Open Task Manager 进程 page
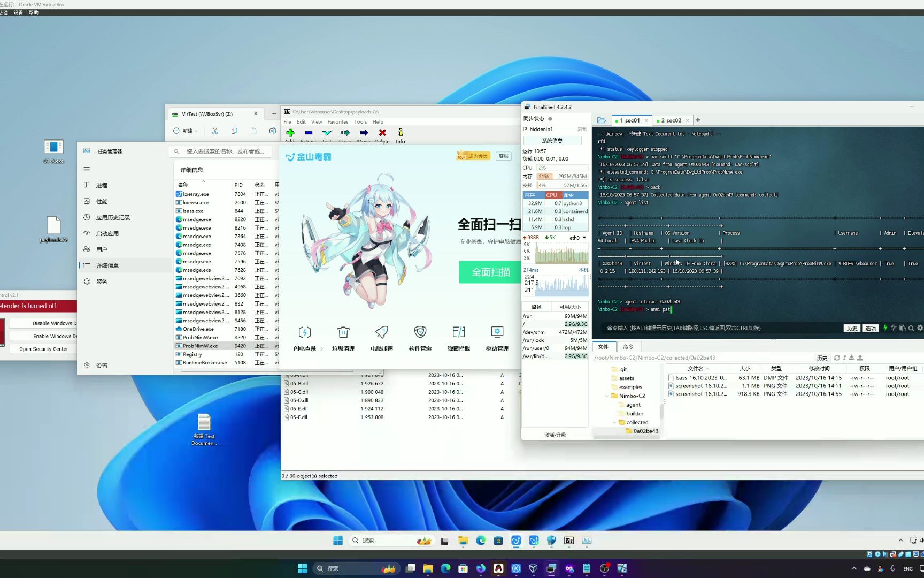 [x=126, y=185]
